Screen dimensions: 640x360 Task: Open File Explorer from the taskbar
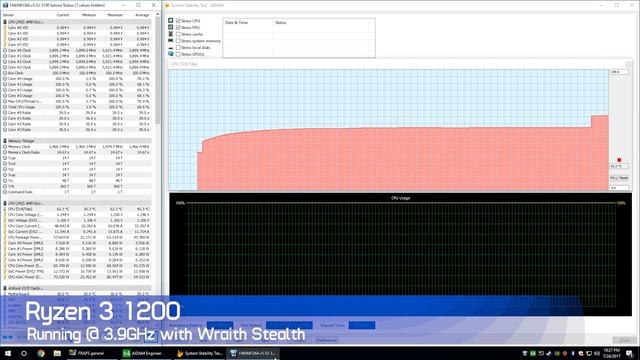pos(57,353)
